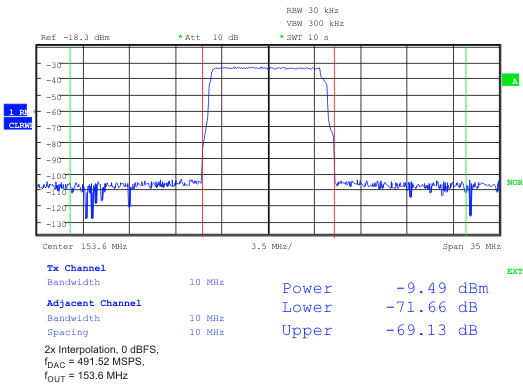Click the CLRWR trace mode label
This screenshot has width=523, height=388.
pos(18,124)
